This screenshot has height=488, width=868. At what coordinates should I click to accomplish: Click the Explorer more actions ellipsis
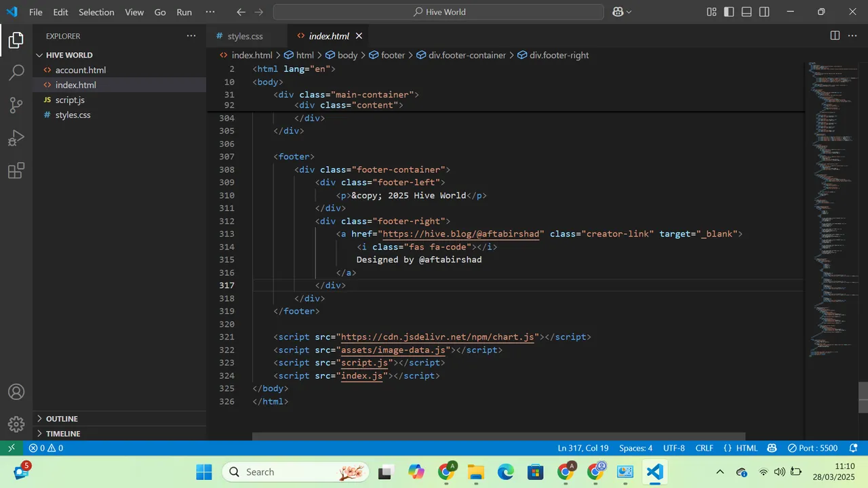coord(191,36)
